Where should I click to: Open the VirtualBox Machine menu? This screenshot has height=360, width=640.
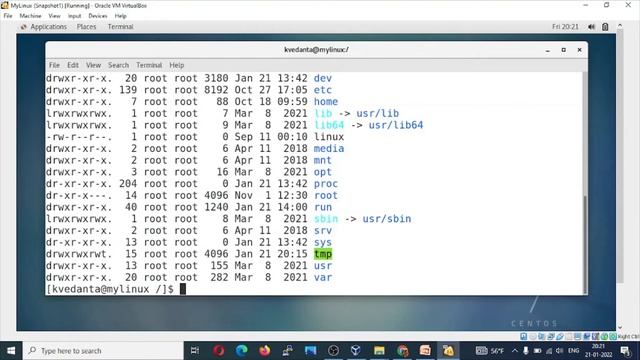30,16
